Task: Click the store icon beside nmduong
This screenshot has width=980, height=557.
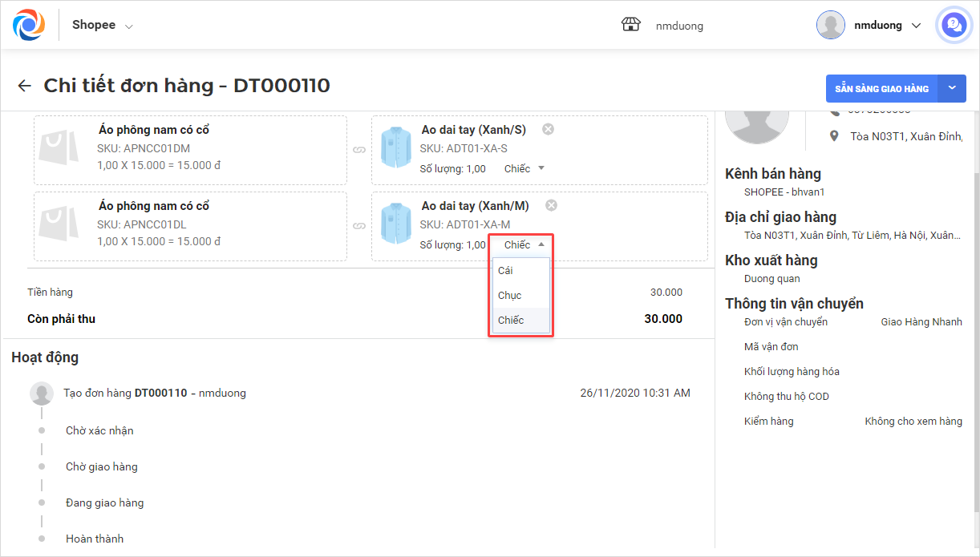Action: pos(631,25)
